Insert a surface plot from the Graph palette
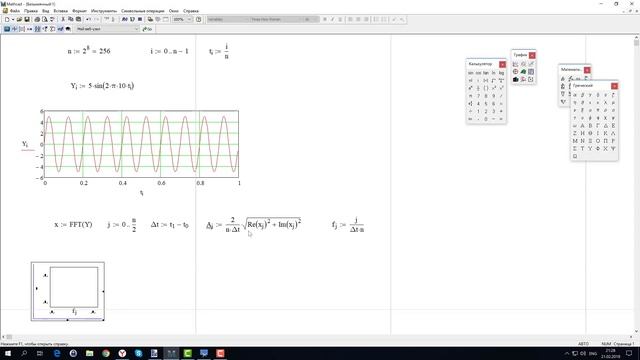The width and height of the screenshot is (640, 360). 523,71
